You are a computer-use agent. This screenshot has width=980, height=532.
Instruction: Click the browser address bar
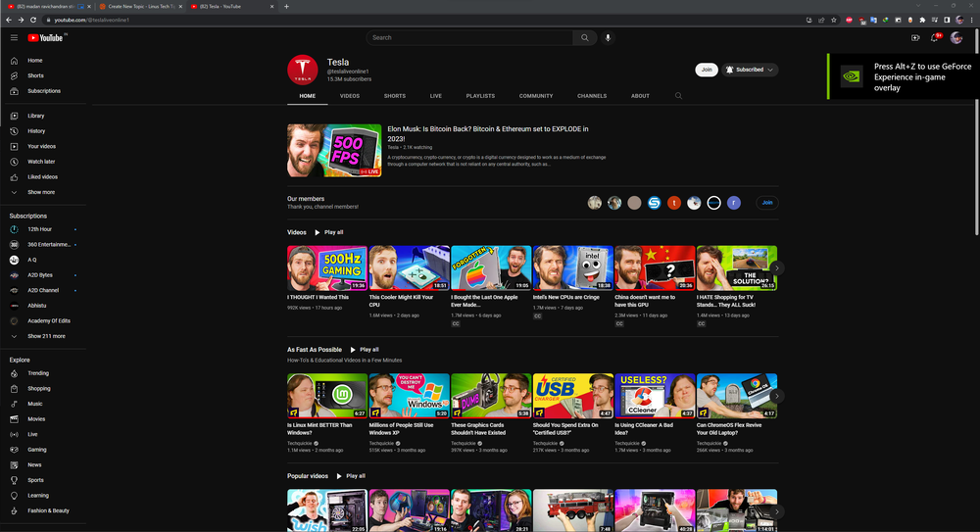point(425,20)
